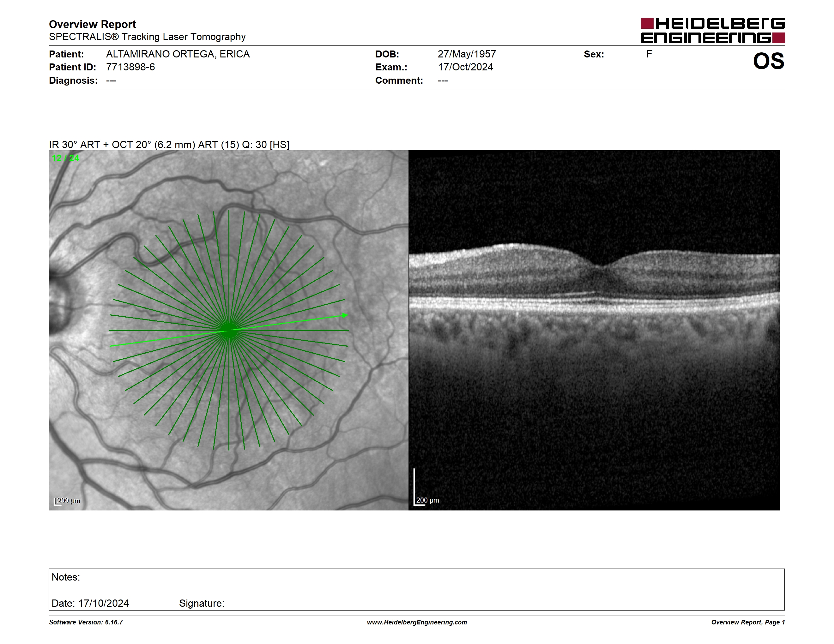Viewport: 834px width, 644px height.
Task: Click the 'Comment:' label
Action: coord(399,80)
